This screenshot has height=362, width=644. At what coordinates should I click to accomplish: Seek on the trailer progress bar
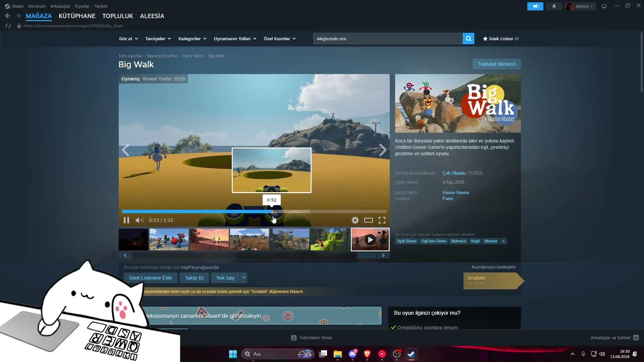pyautogui.click(x=254, y=212)
